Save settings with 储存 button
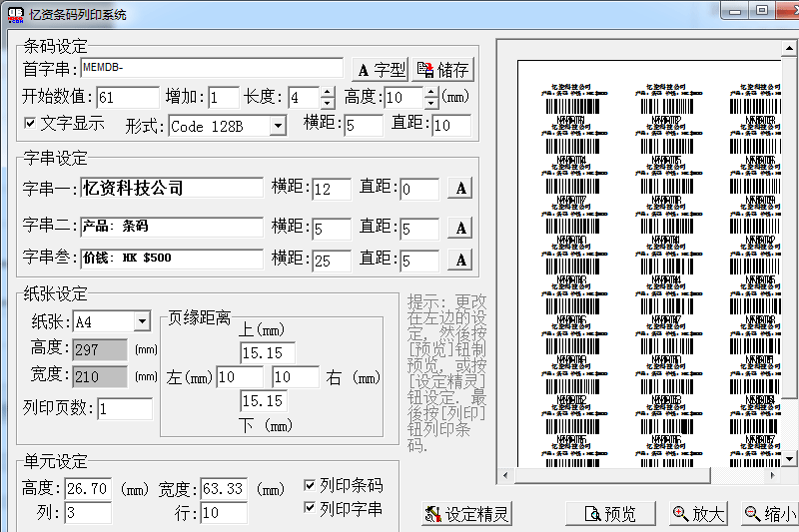The height and width of the screenshot is (532, 799). tap(442, 70)
